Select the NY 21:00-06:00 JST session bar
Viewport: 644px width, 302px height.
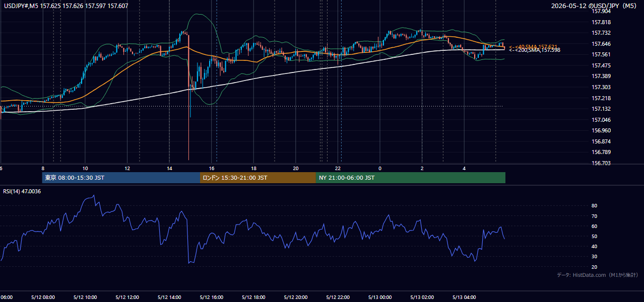tap(411, 178)
